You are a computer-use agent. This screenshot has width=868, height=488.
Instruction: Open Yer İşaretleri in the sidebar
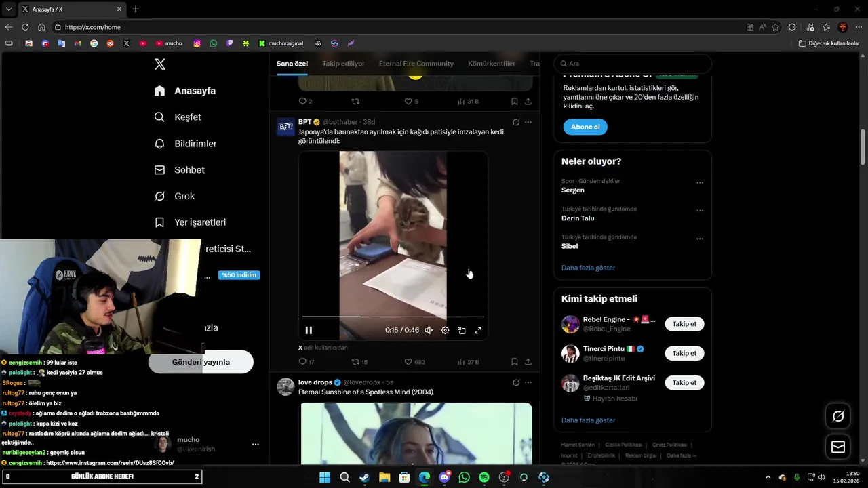pos(190,222)
